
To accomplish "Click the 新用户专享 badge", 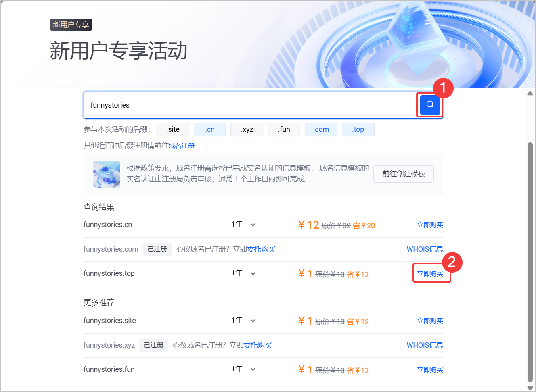I will [71, 25].
